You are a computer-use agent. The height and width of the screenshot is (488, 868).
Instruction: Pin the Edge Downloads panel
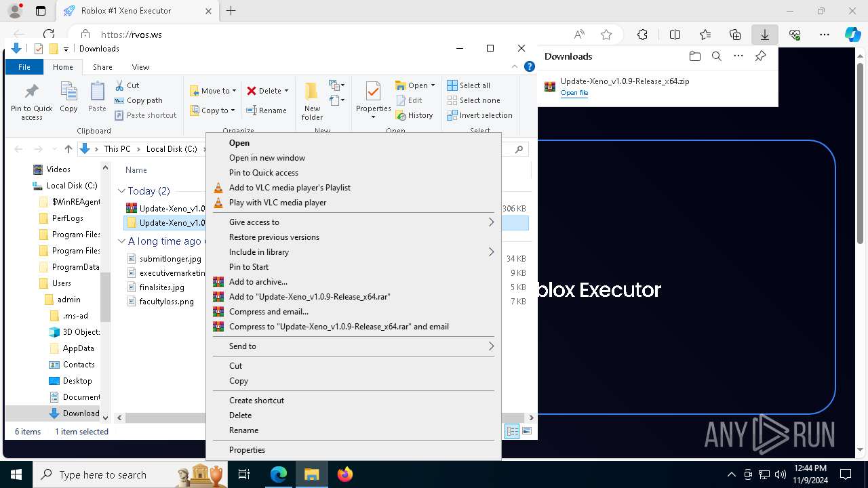click(760, 56)
